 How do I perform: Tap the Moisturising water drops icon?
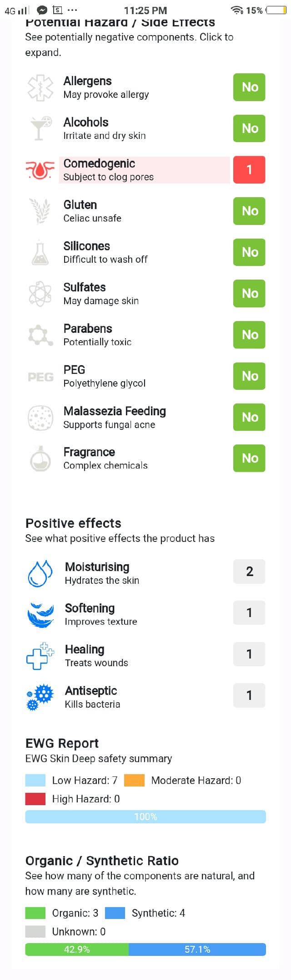click(40, 573)
